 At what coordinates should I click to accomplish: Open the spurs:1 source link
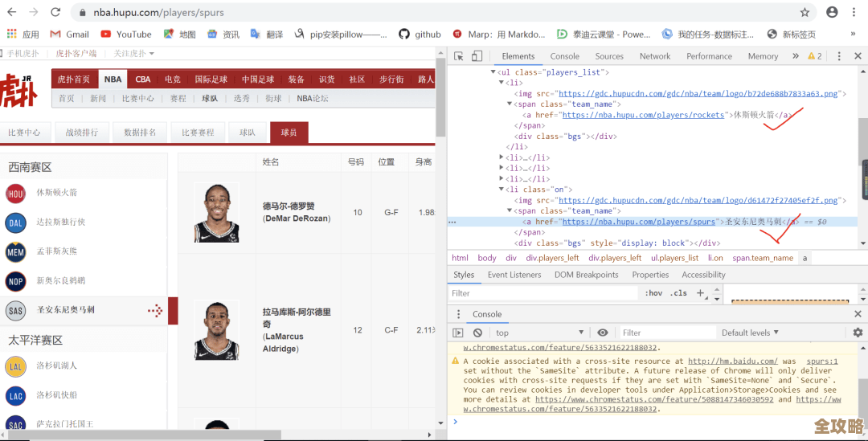pos(822,361)
